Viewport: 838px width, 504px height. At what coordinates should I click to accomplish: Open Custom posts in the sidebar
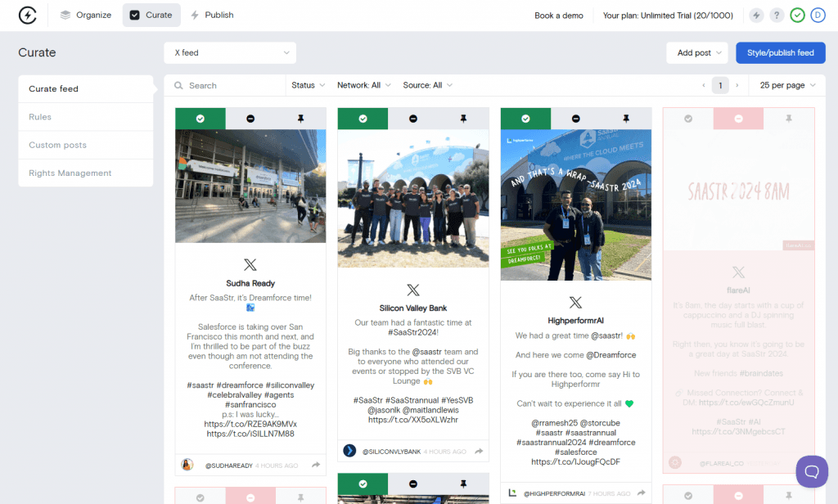click(x=85, y=145)
